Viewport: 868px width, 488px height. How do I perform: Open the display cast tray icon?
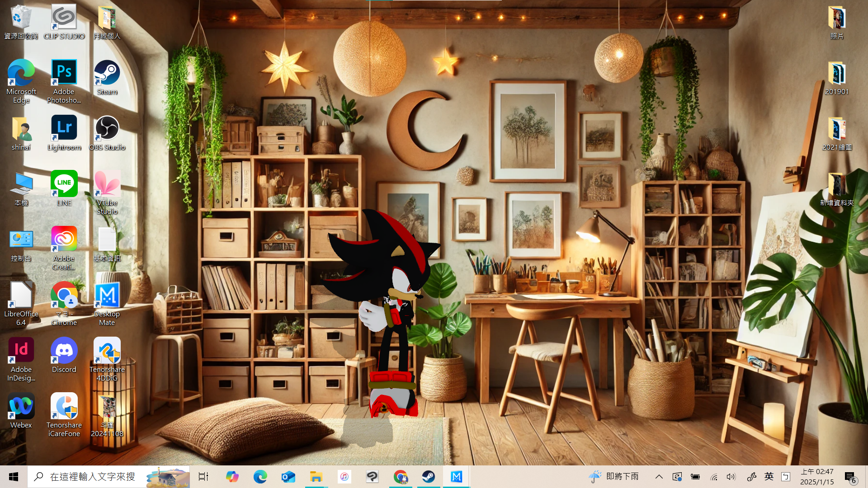(x=677, y=477)
